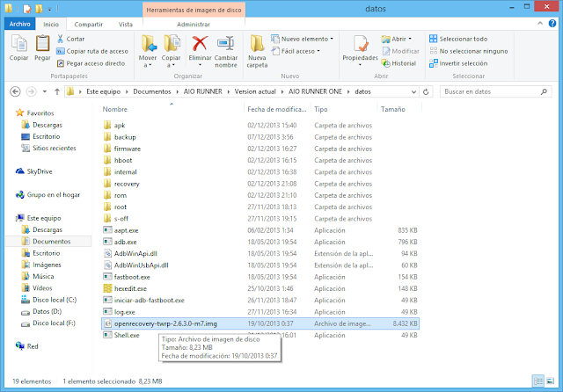Click Invertir selección
The width and height of the screenshot is (563, 392).
[x=458, y=63]
